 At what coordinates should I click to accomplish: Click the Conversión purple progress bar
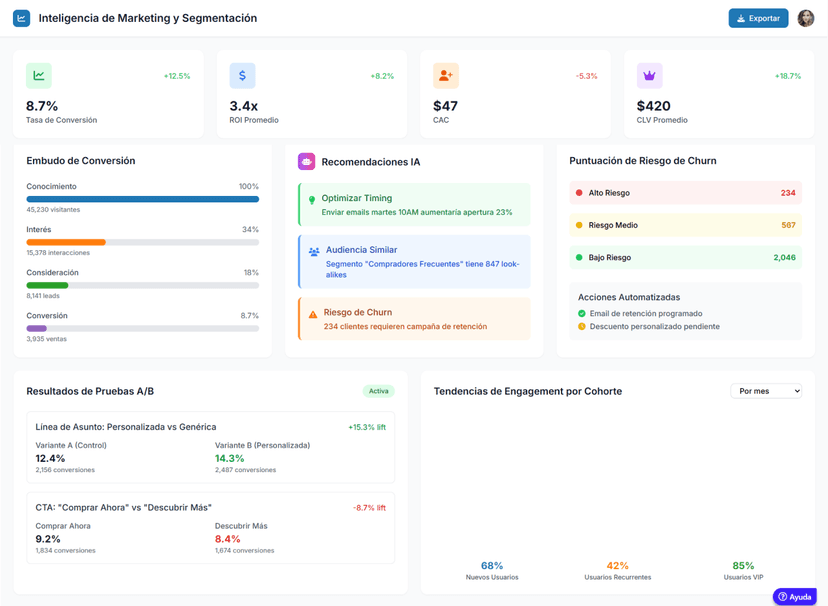tap(143, 328)
